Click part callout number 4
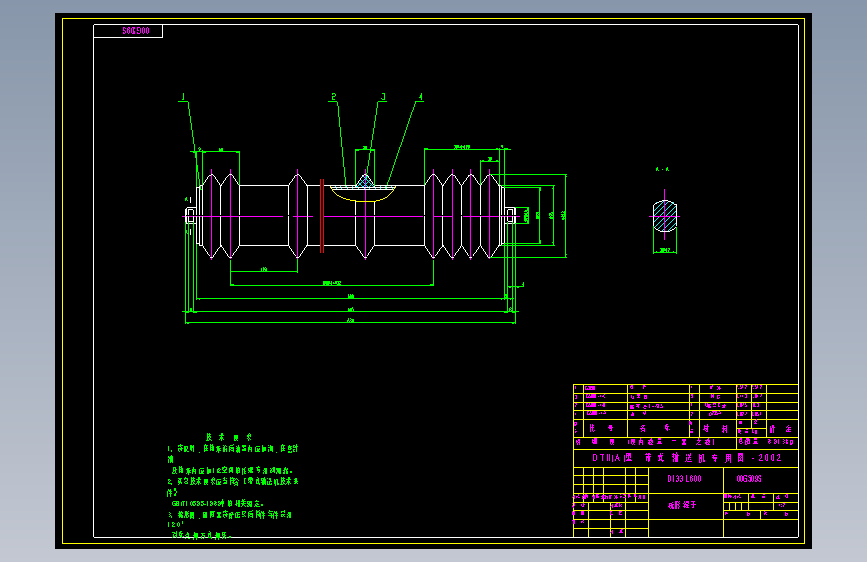867x562 pixels. click(x=420, y=97)
